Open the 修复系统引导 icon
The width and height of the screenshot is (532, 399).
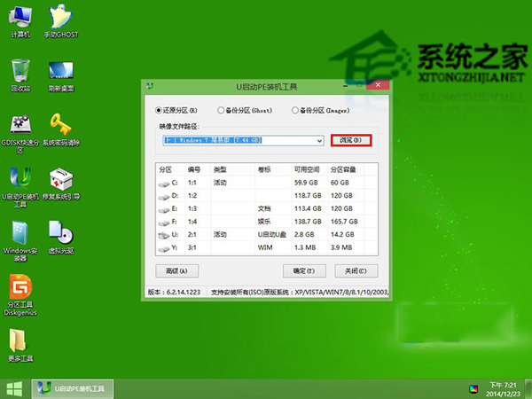click(61, 184)
